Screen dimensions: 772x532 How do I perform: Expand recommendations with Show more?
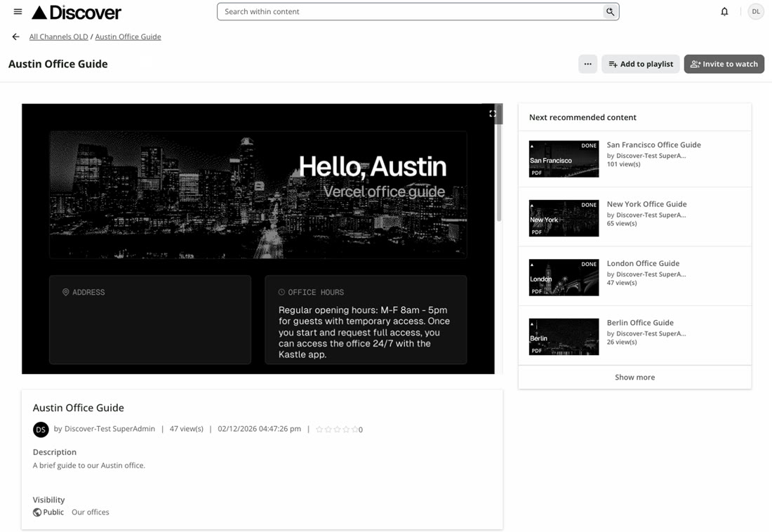[x=634, y=378]
